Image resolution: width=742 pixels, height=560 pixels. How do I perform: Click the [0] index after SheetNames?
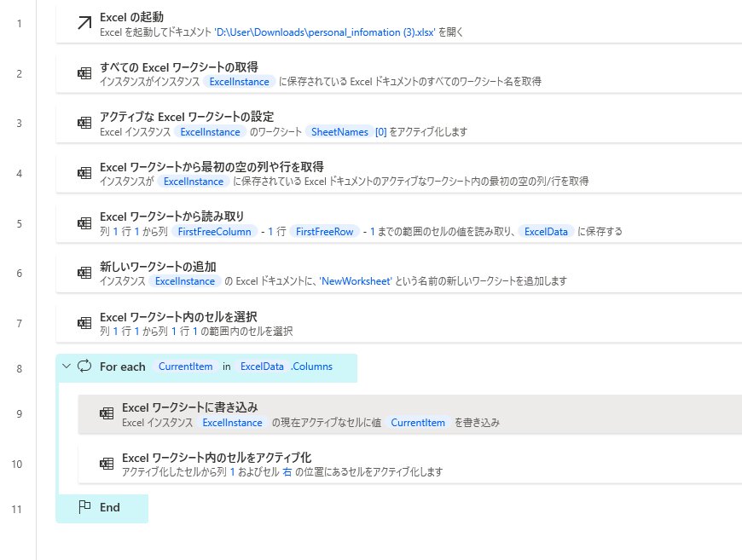tap(381, 132)
